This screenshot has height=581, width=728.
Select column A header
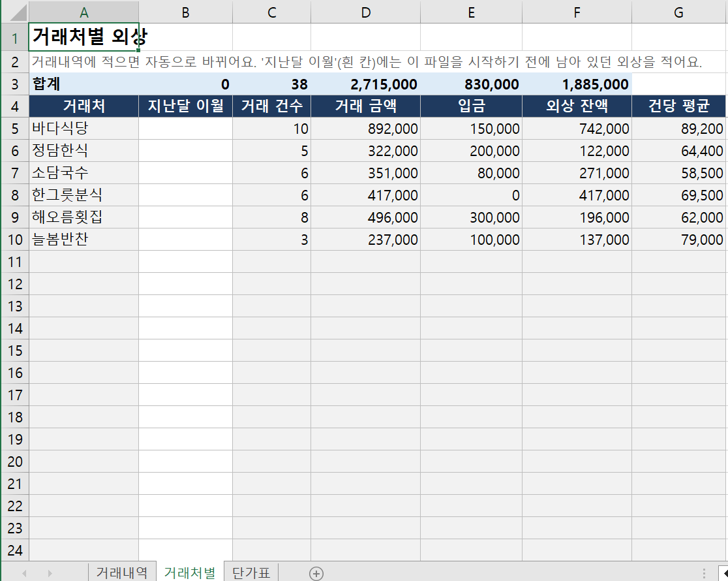(83, 12)
